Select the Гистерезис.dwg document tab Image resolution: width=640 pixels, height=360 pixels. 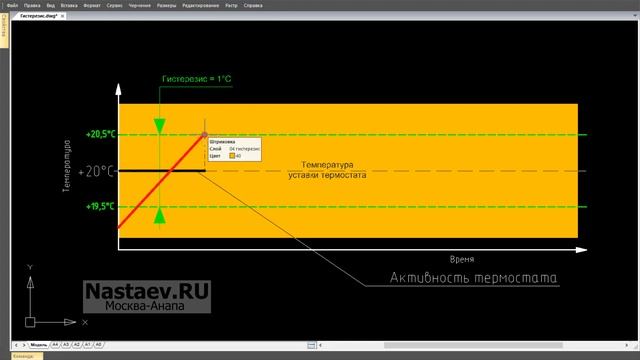[39, 16]
